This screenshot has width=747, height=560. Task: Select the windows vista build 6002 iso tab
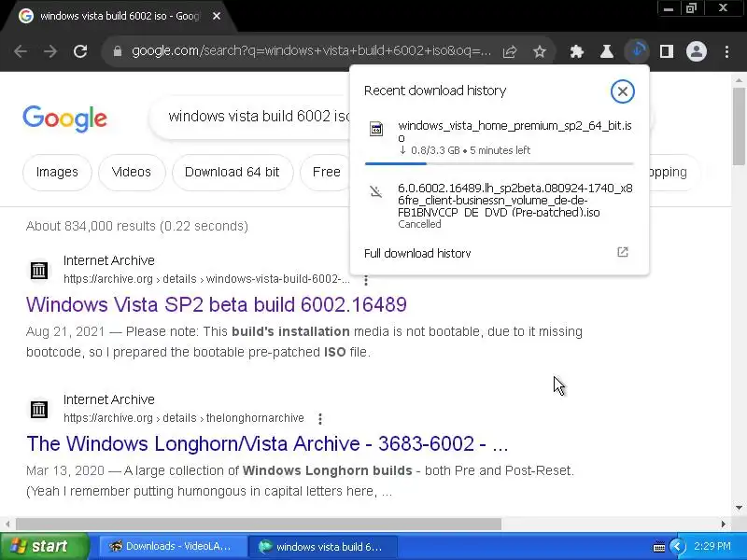click(120, 16)
